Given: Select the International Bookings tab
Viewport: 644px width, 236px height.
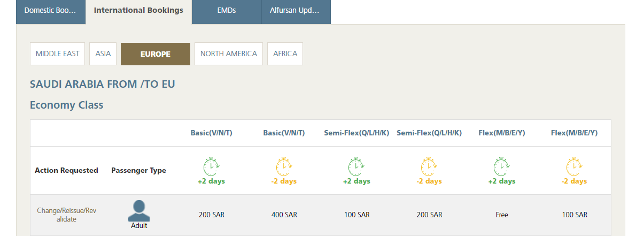Looking at the screenshot, I should [x=138, y=12].
